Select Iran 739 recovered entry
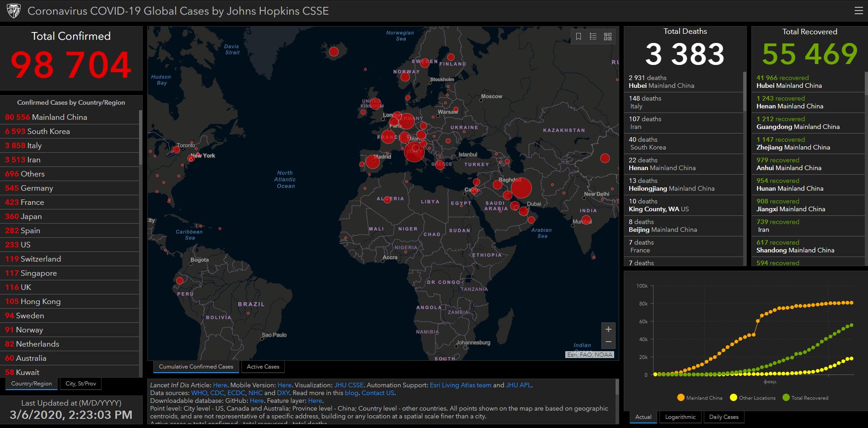This screenshot has width=868, height=428. point(808,226)
